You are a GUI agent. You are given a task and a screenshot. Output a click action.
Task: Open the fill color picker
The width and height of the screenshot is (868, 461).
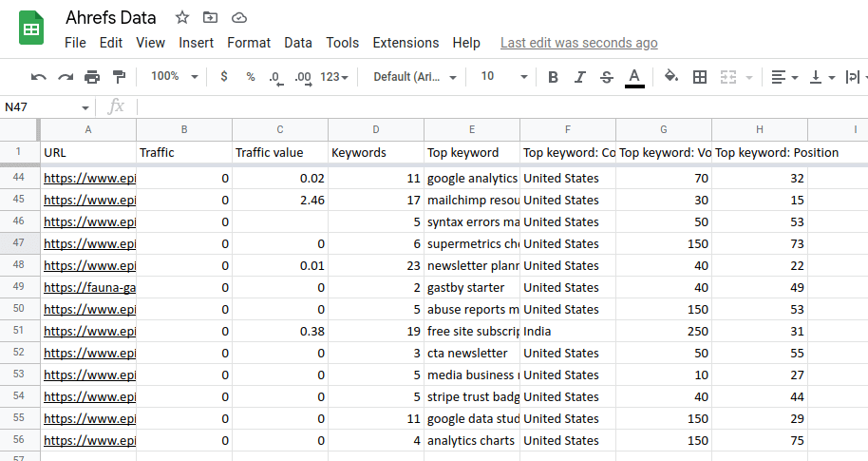670,76
